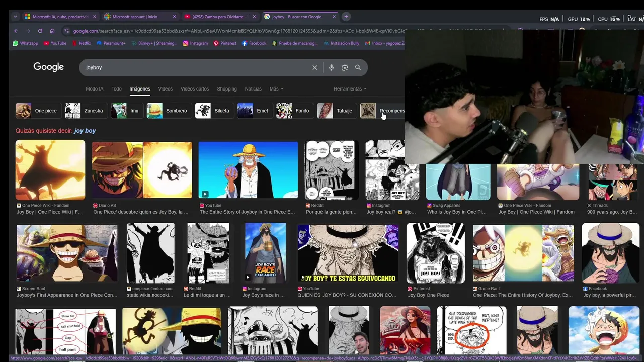
Task: Go back with the browser back arrow
Action: [x=16, y=31]
